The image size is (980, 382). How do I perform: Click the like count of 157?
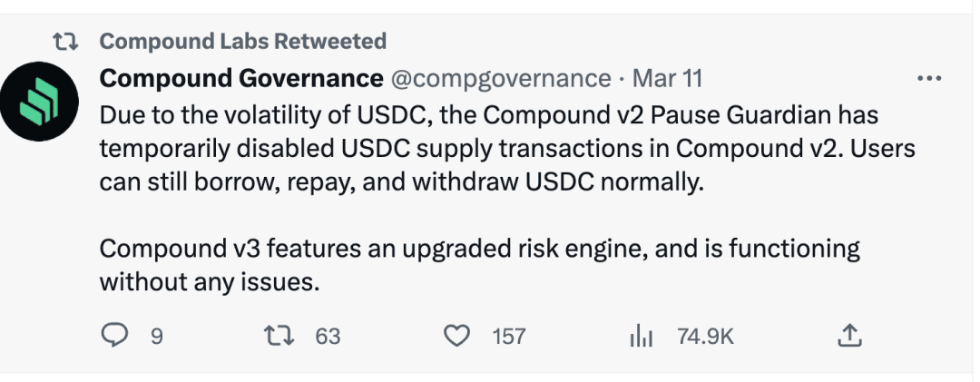(509, 337)
